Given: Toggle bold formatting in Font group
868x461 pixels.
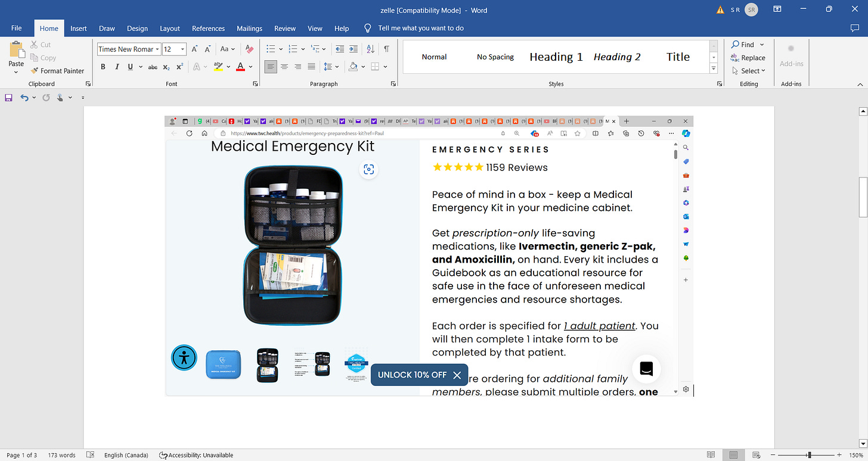Looking at the screenshot, I should (x=103, y=67).
